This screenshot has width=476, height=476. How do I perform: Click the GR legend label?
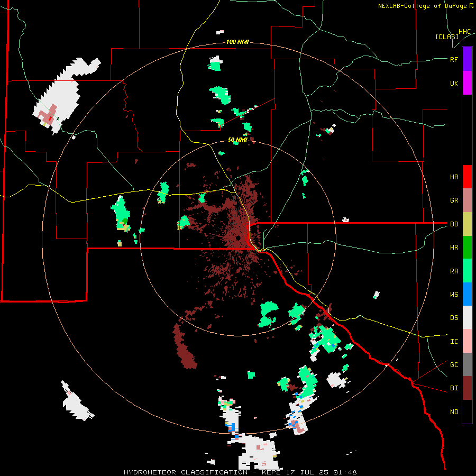[x=454, y=200]
